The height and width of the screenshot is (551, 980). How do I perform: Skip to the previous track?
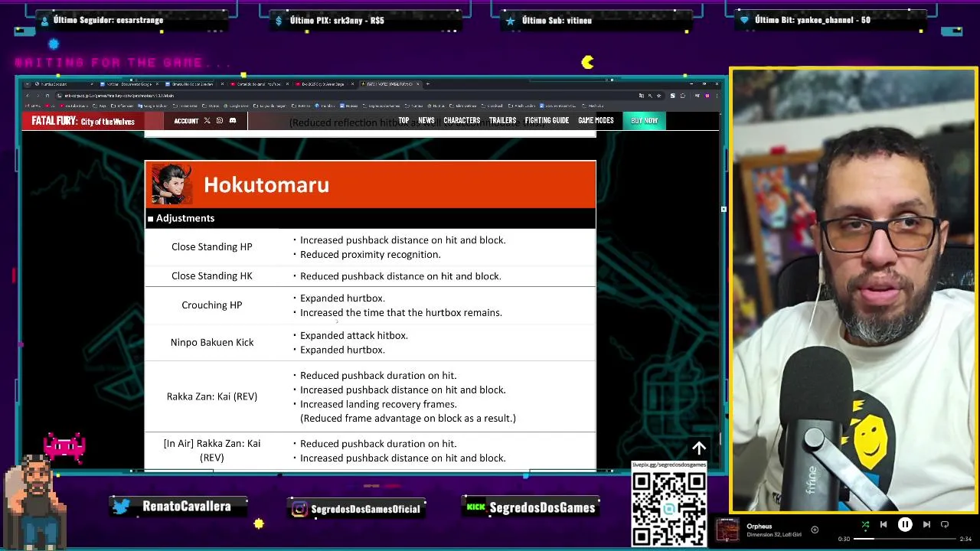[884, 524]
